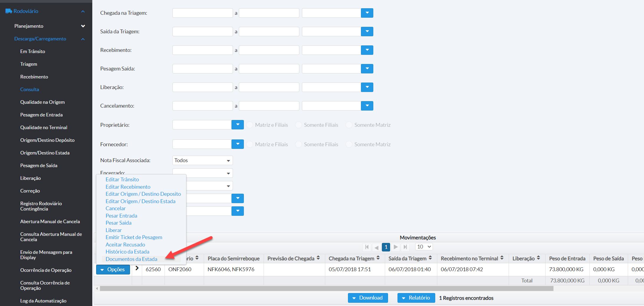Expand row details arrow for record 62560
Image resolution: width=644 pixels, height=306 pixels.
coord(137,268)
